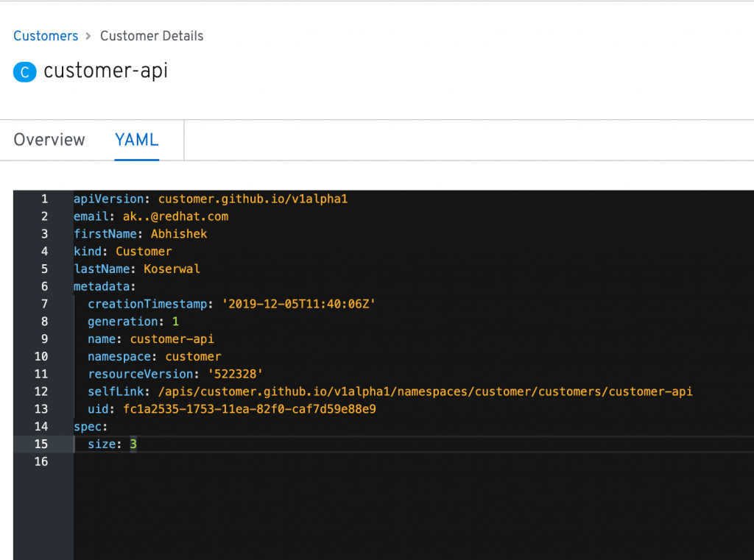Click the selfLink path value

425,391
